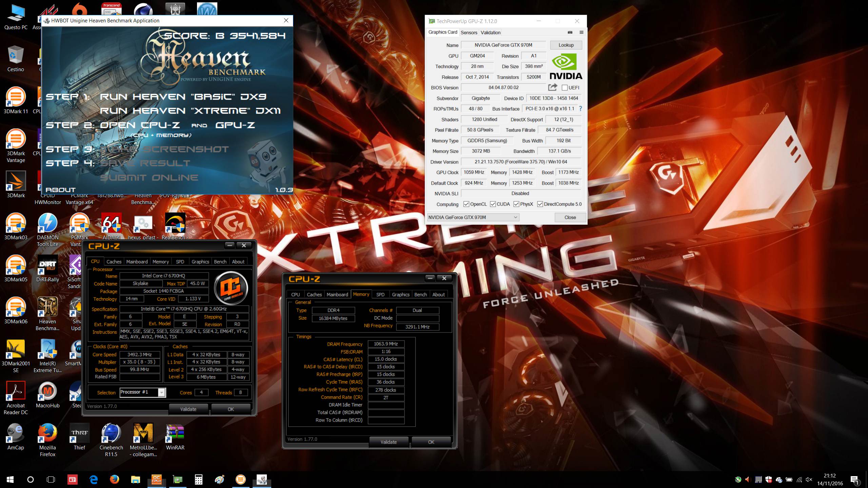Click the Driver Version field in GPU-Z
Viewport: 868px width, 488px height.
521,162
